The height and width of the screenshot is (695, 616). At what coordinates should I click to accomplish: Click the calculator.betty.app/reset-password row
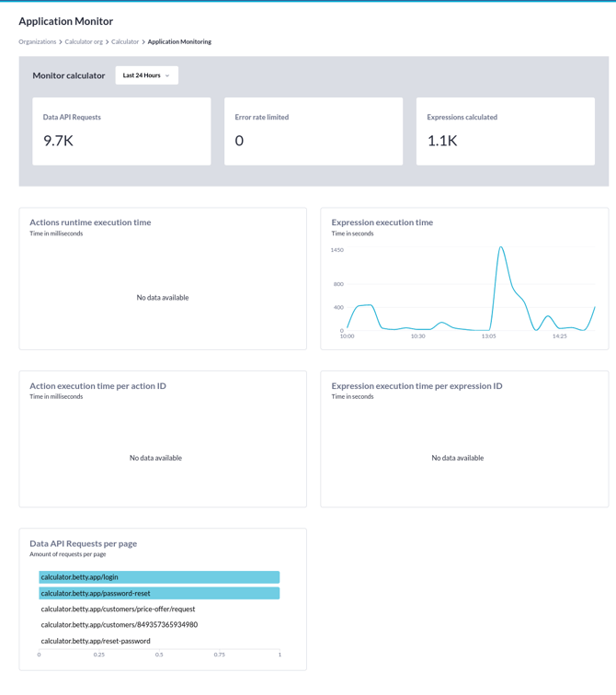(x=96, y=641)
